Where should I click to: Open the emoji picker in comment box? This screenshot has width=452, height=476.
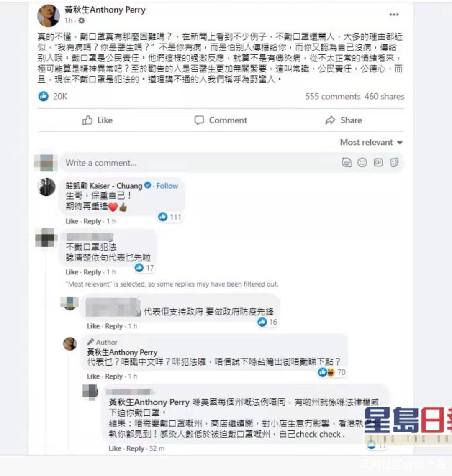pyautogui.click(x=362, y=163)
